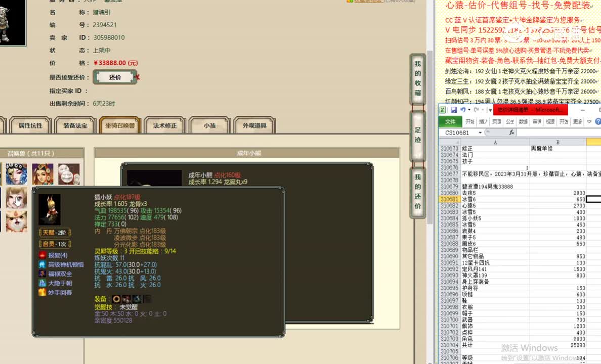Select column A header in Excel
Viewport: 601px width, 364px height.
(495, 142)
